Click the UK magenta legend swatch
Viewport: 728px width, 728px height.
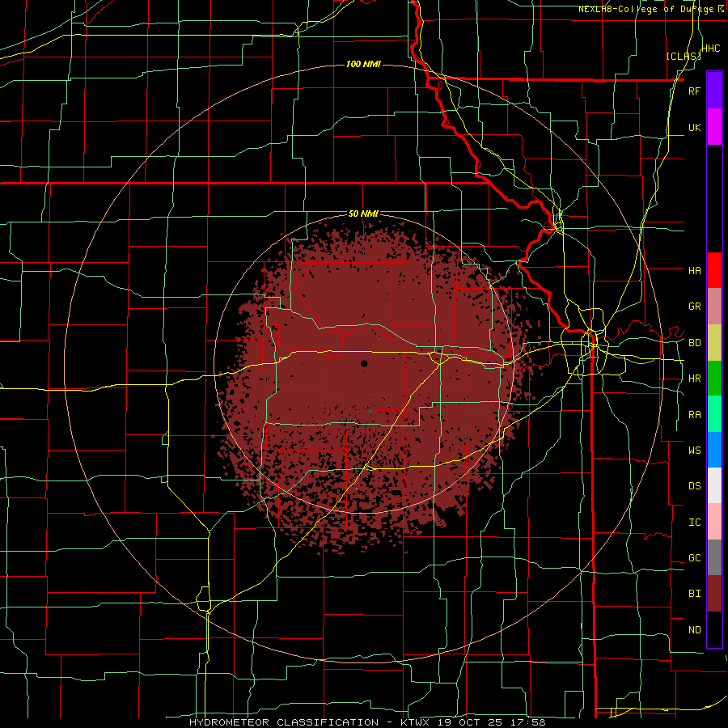pos(714,127)
